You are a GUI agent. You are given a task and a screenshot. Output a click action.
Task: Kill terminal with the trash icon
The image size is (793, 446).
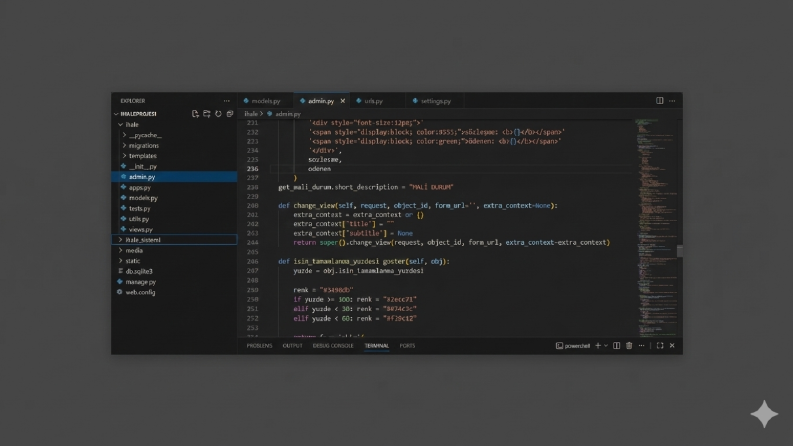click(x=629, y=345)
